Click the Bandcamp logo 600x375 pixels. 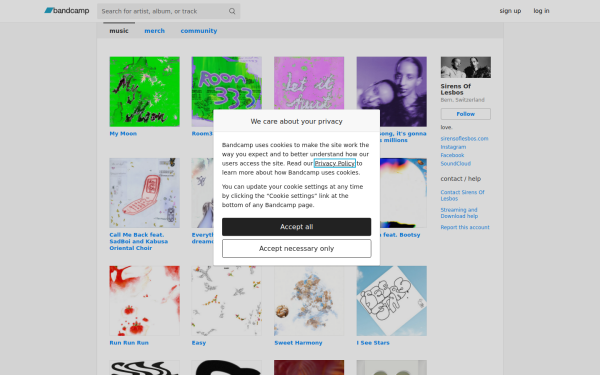(67, 11)
